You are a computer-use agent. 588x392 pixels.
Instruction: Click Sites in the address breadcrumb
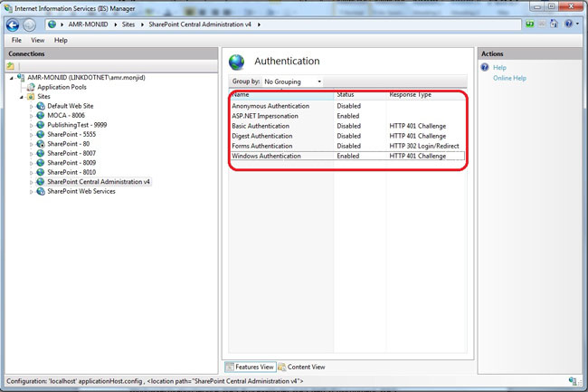pyautogui.click(x=128, y=24)
